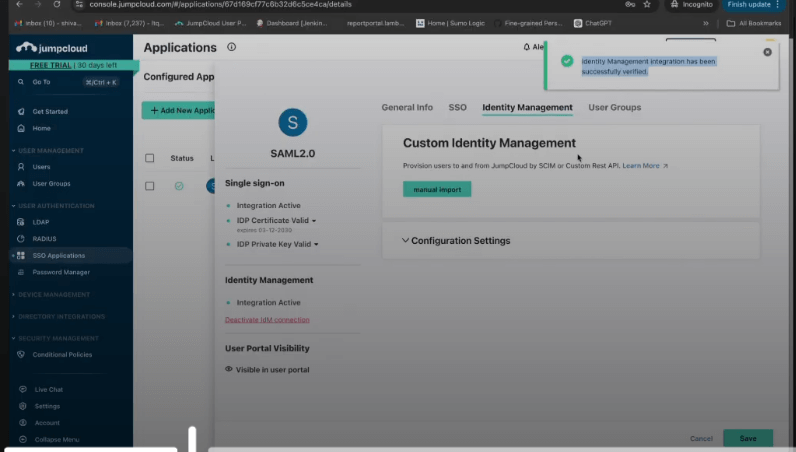Select the Identity Management tab
796x452 pixels.
[x=527, y=107]
